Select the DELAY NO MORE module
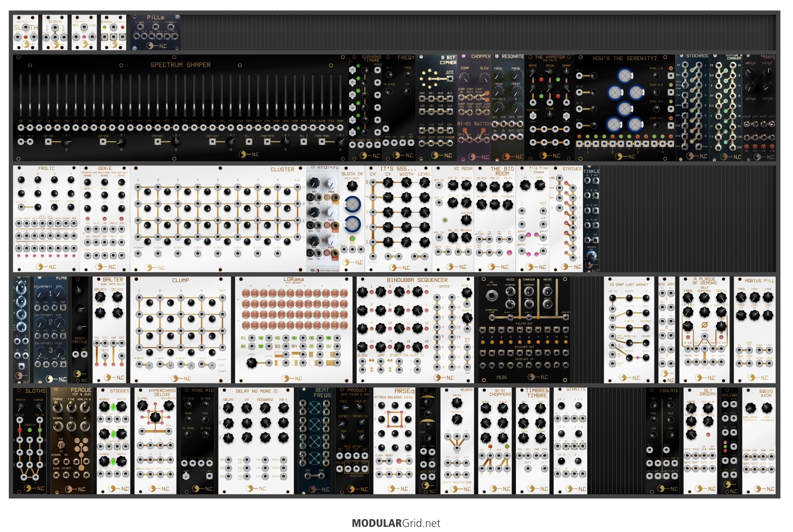 tap(256, 441)
